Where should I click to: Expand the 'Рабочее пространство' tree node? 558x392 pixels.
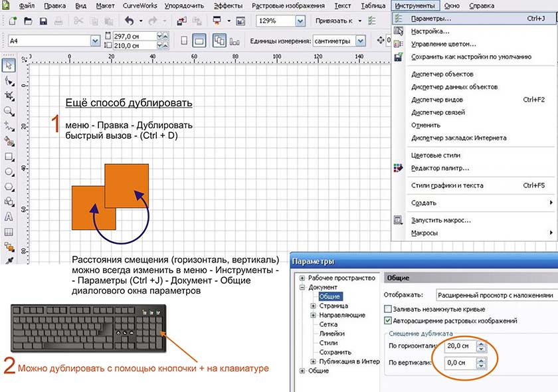click(303, 278)
